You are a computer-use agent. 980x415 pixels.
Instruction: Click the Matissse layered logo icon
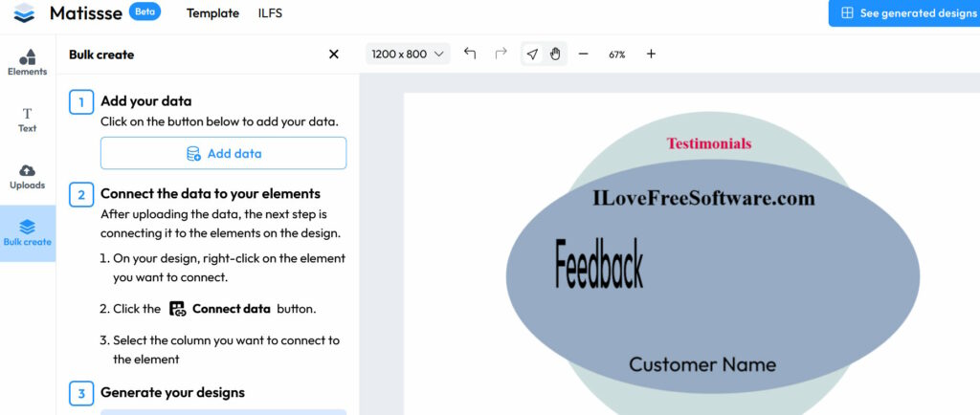[x=24, y=13]
